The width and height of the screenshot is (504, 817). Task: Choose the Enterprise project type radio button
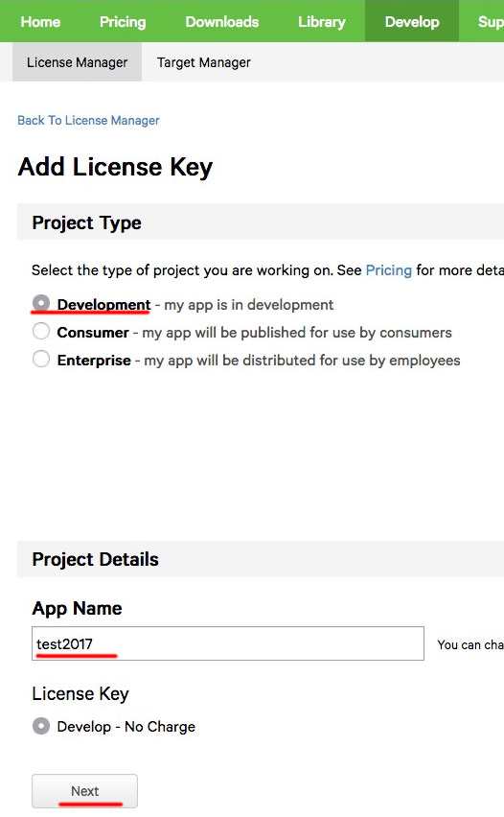41,359
